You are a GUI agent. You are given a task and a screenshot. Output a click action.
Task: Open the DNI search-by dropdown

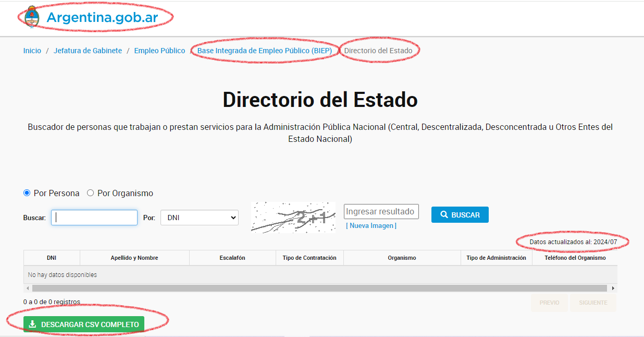click(x=199, y=218)
